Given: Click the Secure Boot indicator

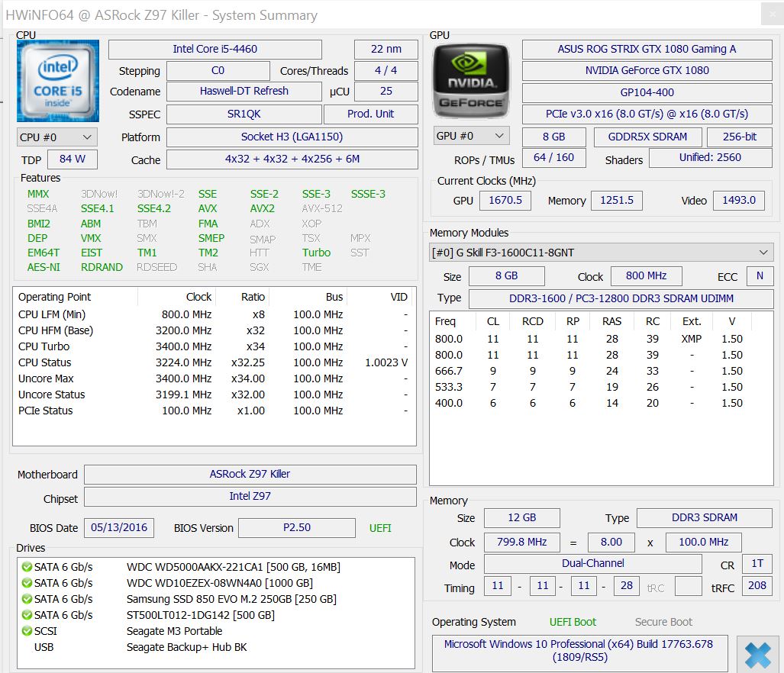Looking at the screenshot, I should point(663,622).
